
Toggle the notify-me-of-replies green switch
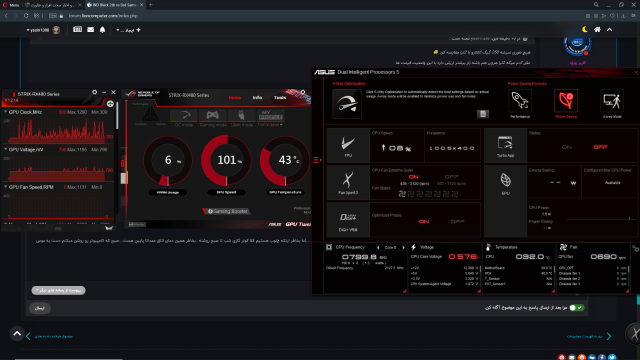[x=577, y=307]
